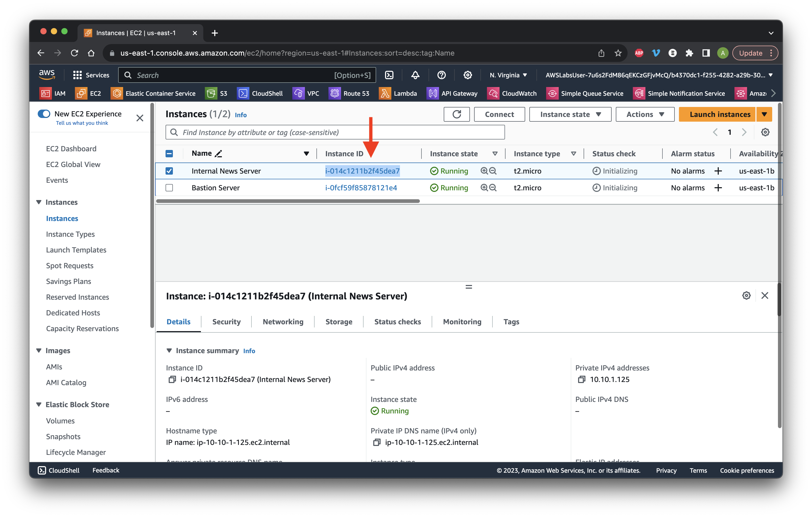This screenshot has width=812, height=517.
Task: Copy the Instance ID in summary
Action: pos(172,380)
